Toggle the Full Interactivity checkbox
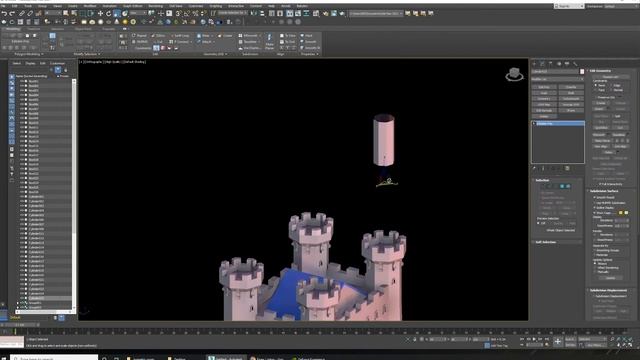 tap(600, 184)
